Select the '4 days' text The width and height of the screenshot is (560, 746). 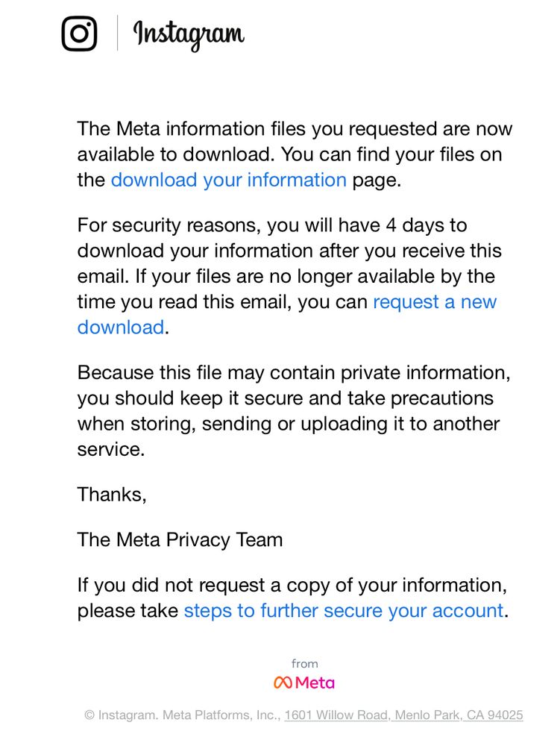(427, 225)
